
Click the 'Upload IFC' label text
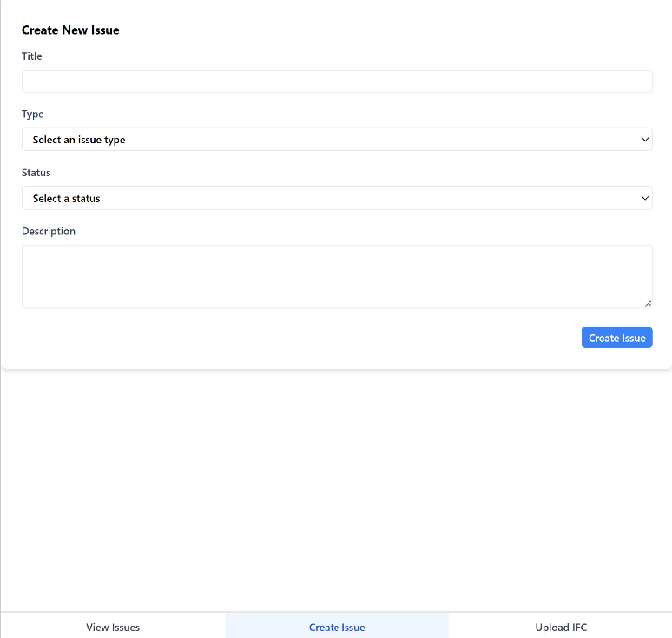coord(561,628)
